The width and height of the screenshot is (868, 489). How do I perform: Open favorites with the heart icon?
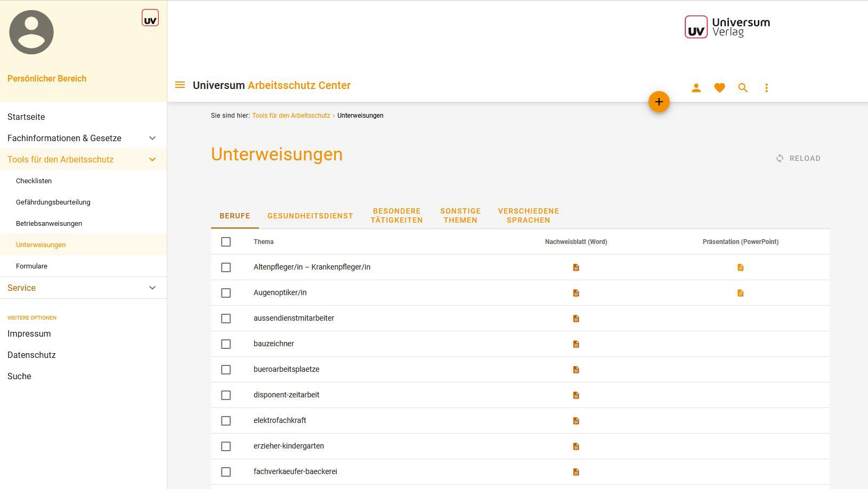tap(719, 88)
